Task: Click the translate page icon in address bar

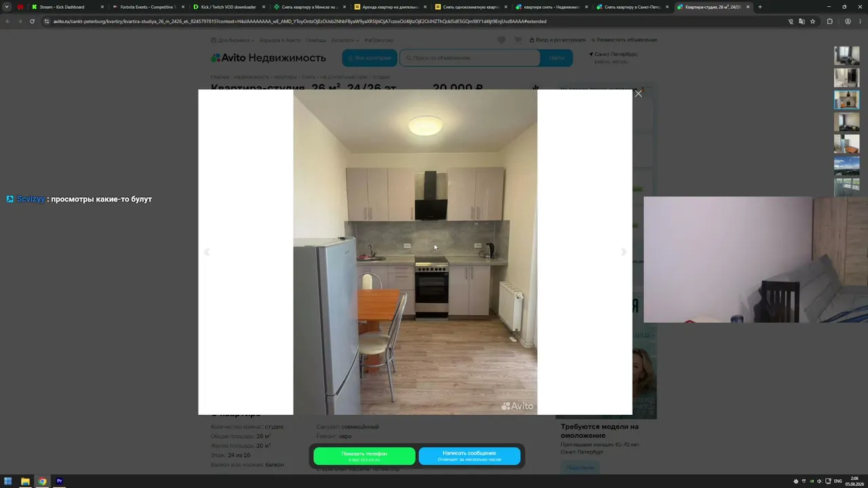Action: [802, 21]
